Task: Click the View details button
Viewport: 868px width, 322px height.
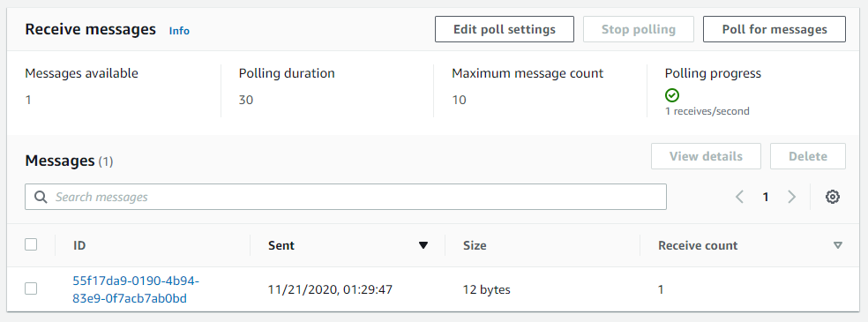Action: (706, 156)
